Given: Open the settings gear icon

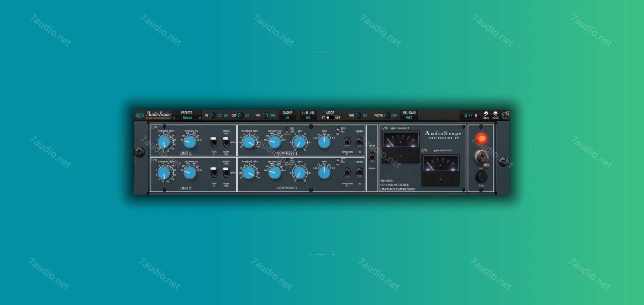Looking at the screenshot, I should pos(505,115).
